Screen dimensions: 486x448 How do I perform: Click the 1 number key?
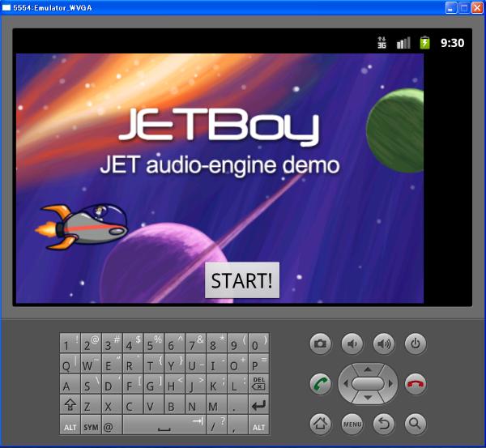pyautogui.click(x=70, y=343)
